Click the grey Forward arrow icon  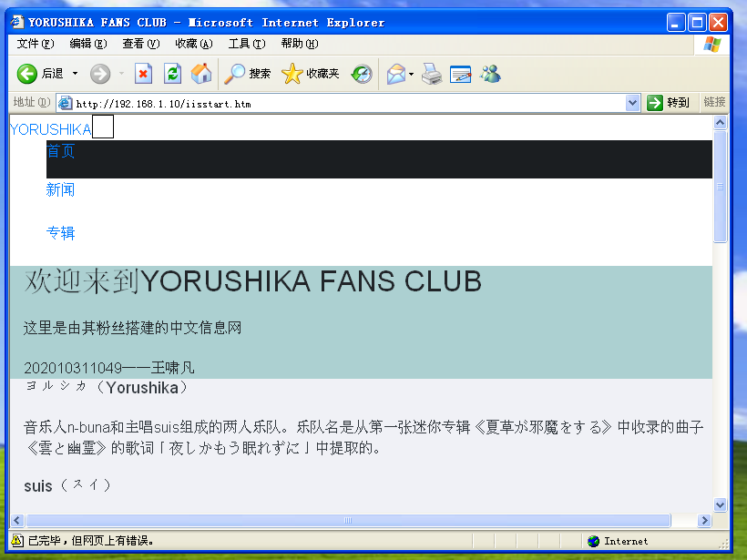[100, 74]
